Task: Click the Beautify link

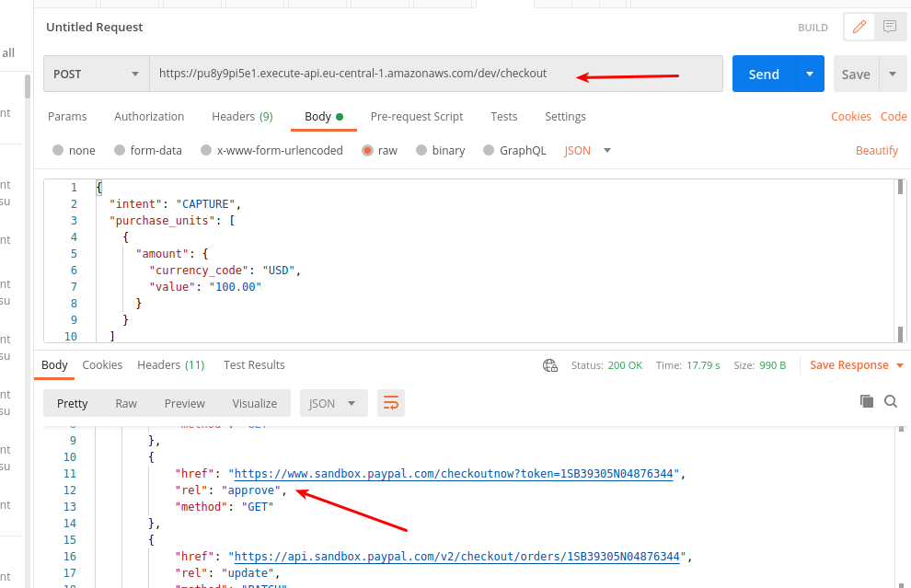Action: coord(877,151)
